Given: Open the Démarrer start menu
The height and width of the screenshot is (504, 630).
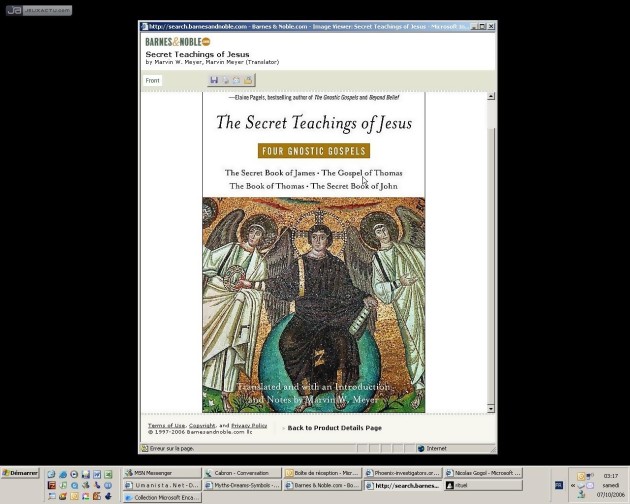Looking at the screenshot, I should [x=20, y=473].
